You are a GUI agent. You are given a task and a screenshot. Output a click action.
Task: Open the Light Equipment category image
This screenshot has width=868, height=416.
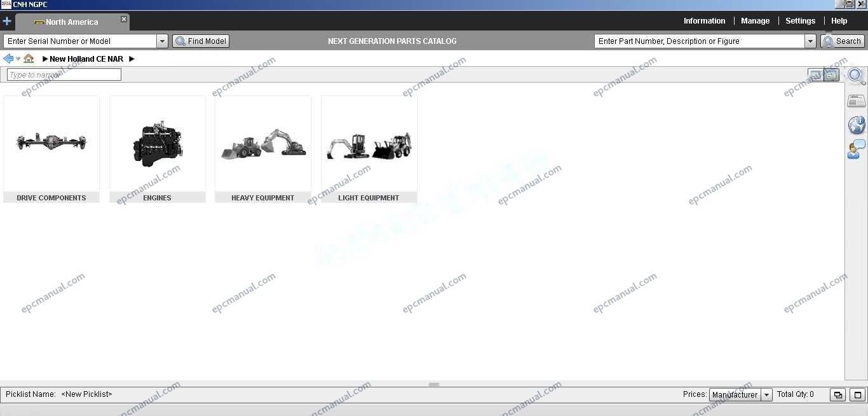point(369,144)
